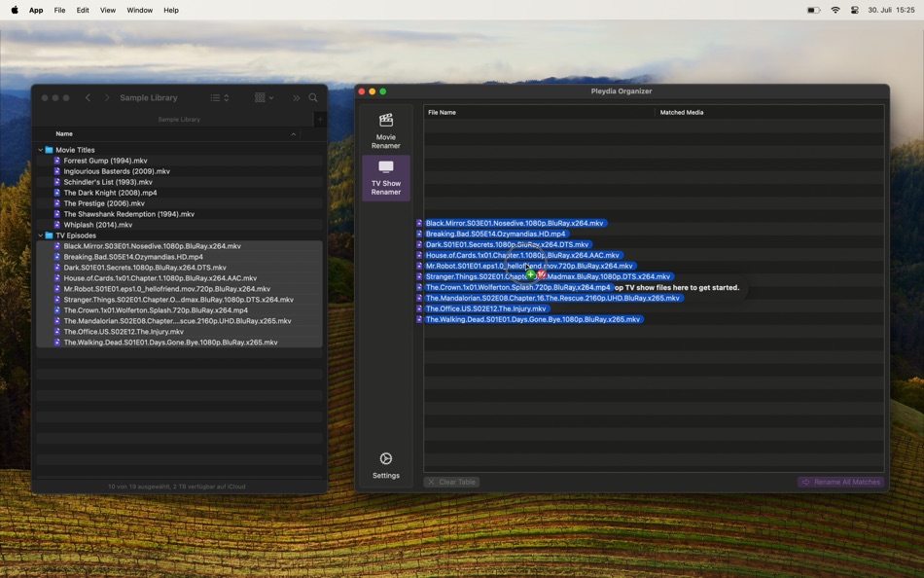
Task: Open the Movie Renamer section
Action: (386, 131)
